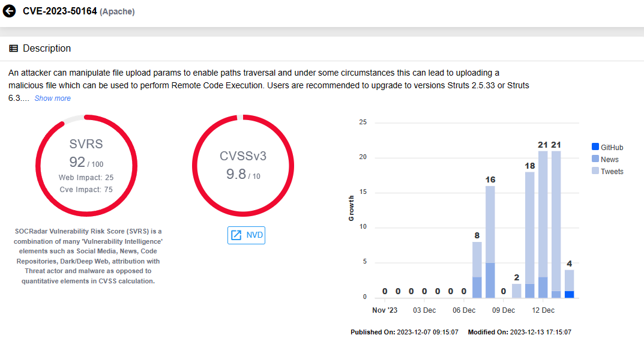This screenshot has height=341, width=644.
Task: Click the Modified On date text
Action: [x=519, y=332]
